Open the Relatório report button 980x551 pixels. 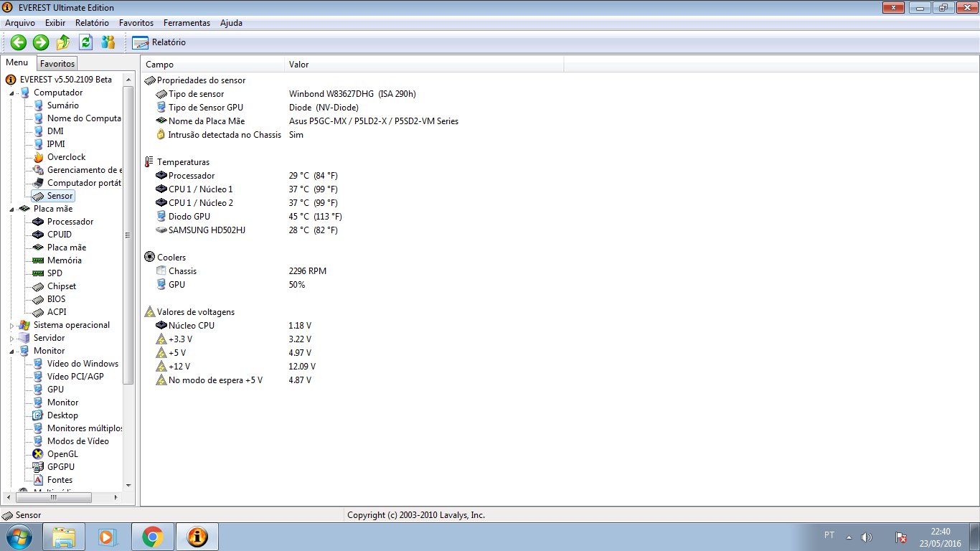pyautogui.click(x=159, y=42)
